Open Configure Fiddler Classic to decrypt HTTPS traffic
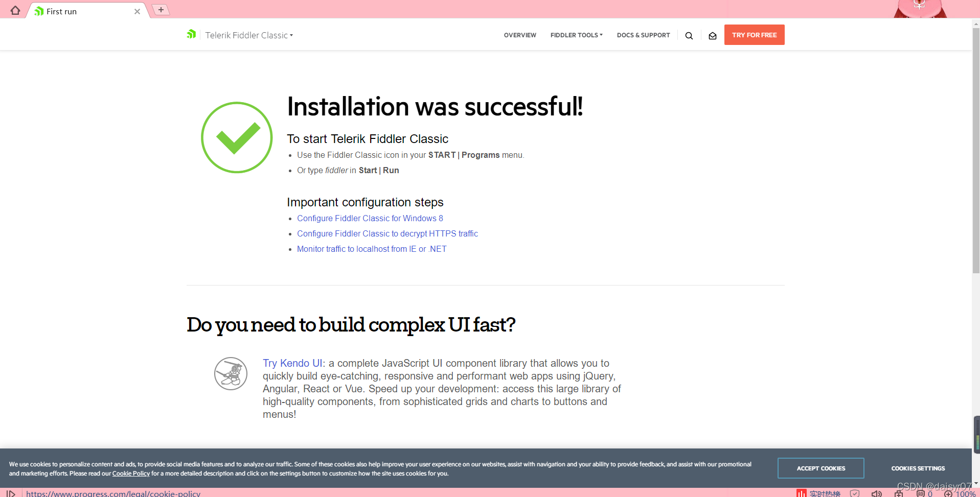980x497 pixels. point(387,233)
